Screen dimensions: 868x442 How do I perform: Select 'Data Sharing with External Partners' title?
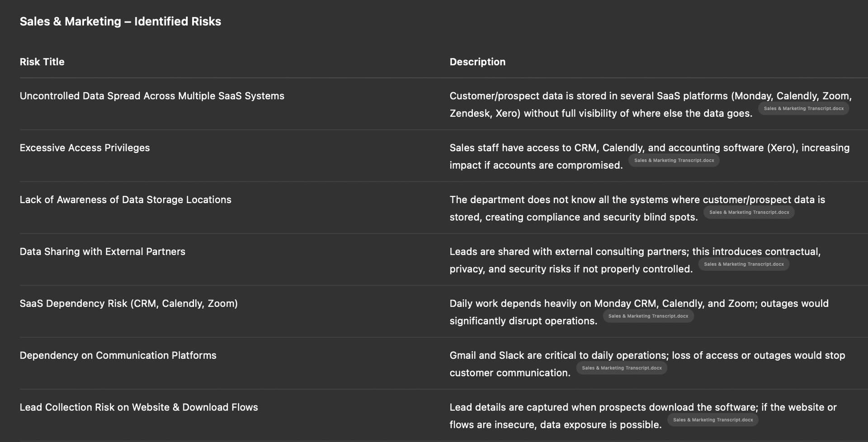(x=102, y=252)
